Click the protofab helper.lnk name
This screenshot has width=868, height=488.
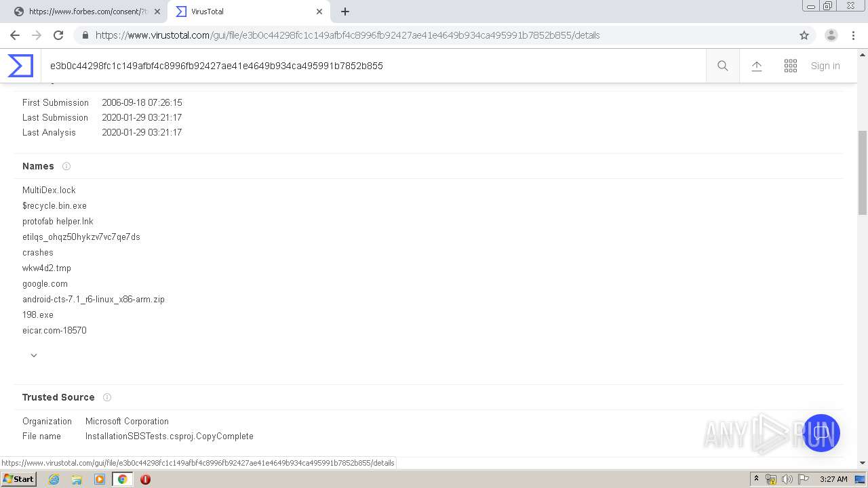click(58, 222)
